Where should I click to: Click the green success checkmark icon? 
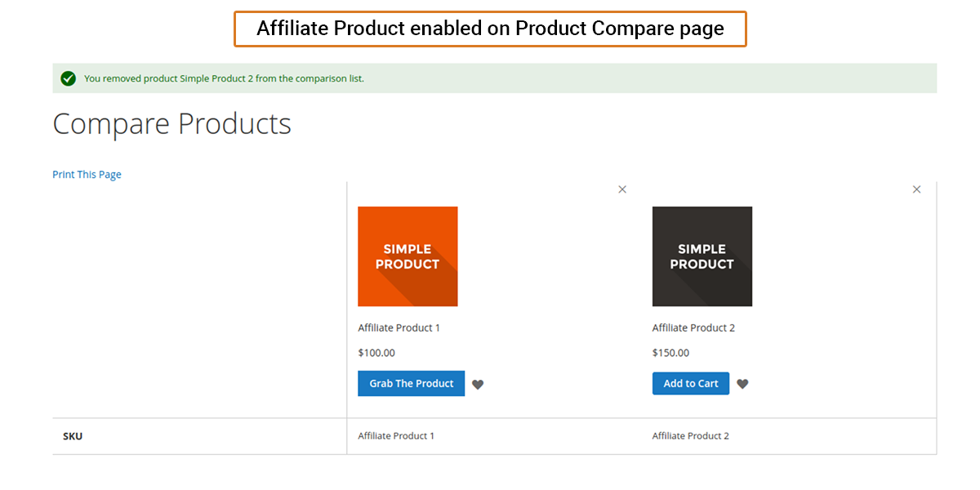tap(69, 78)
